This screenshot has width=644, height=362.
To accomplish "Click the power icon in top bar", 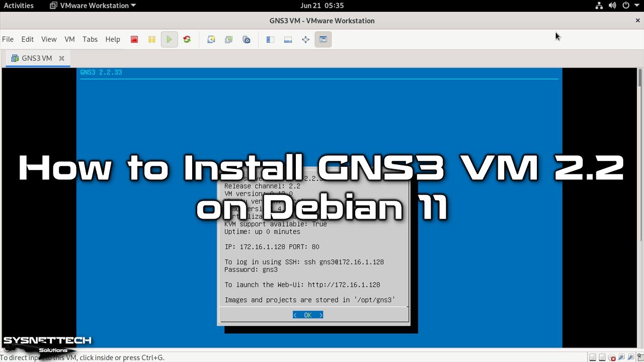I will [x=626, y=6].
